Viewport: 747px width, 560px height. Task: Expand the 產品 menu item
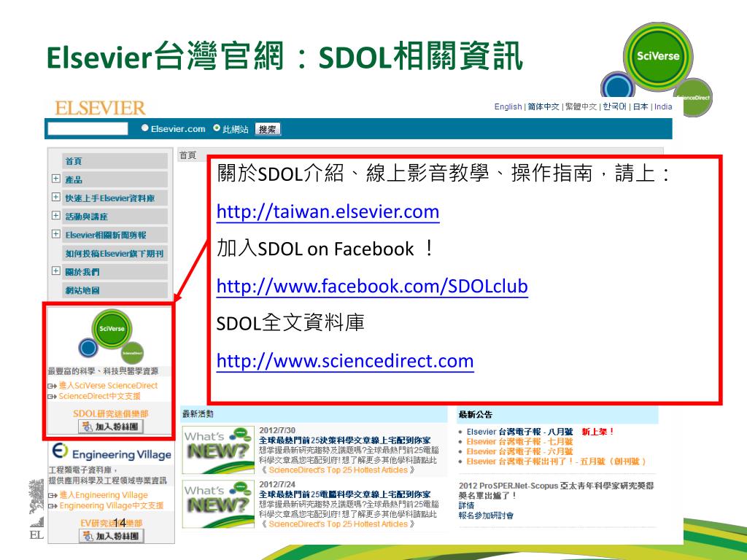[55, 179]
